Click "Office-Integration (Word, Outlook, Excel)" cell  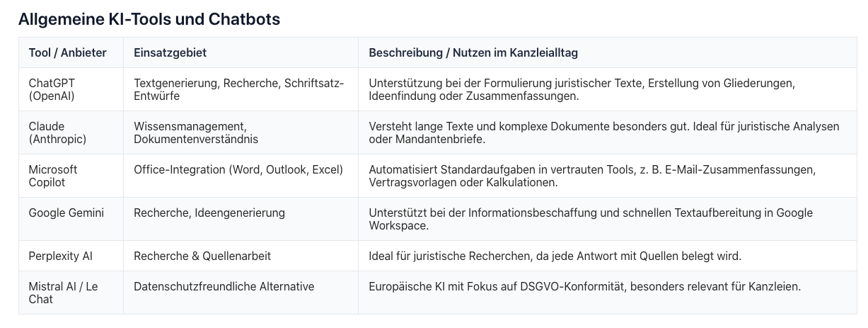[x=238, y=169]
